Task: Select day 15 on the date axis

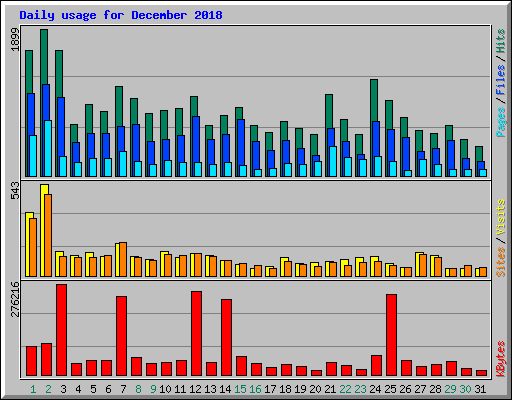Action: (240, 389)
